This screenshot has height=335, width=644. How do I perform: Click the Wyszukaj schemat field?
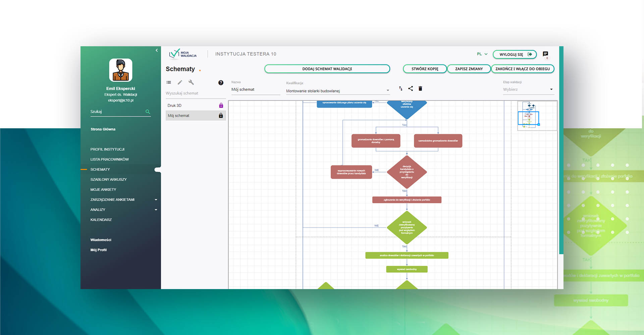click(x=196, y=93)
